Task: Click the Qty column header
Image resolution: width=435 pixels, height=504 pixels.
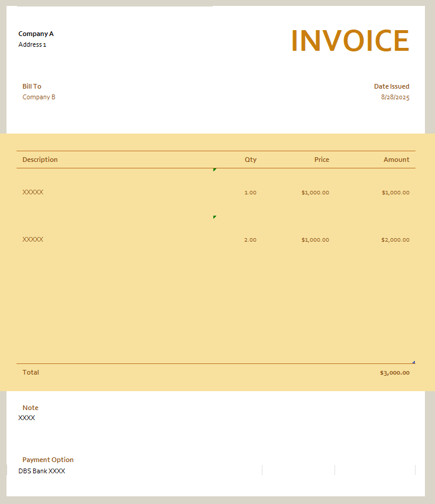Action: coord(251,160)
